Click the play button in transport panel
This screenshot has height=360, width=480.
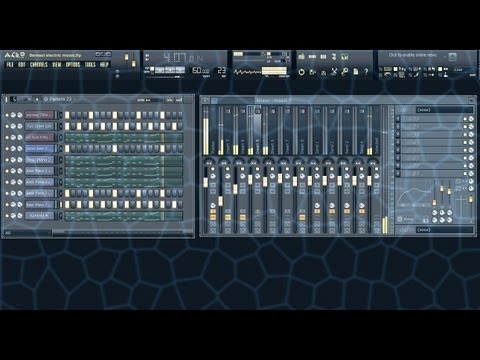[160, 70]
